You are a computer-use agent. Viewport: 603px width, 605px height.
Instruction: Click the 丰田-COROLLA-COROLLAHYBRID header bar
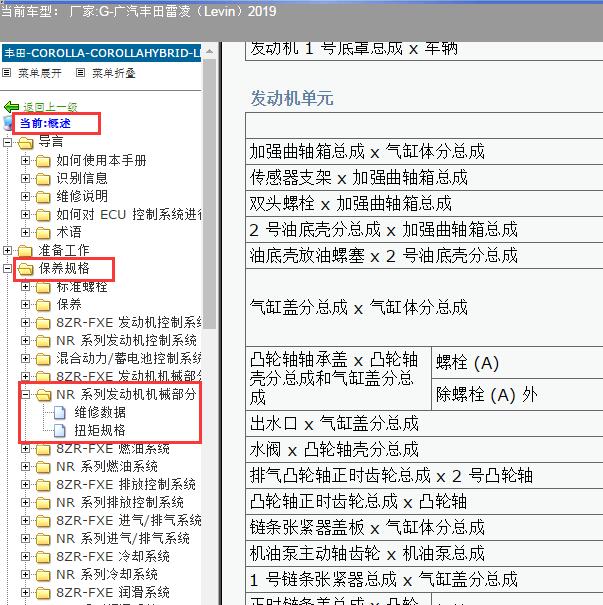pos(101,53)
